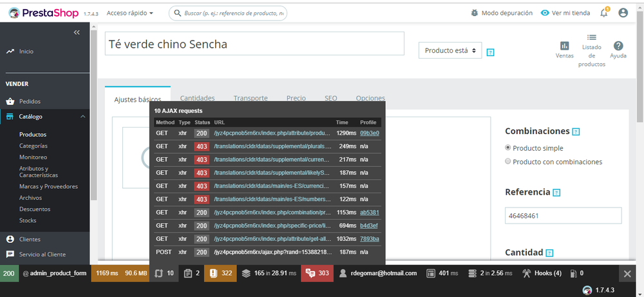
Task: Click admin_product_form route in debug toolbar
Action: tap(55, 273)
